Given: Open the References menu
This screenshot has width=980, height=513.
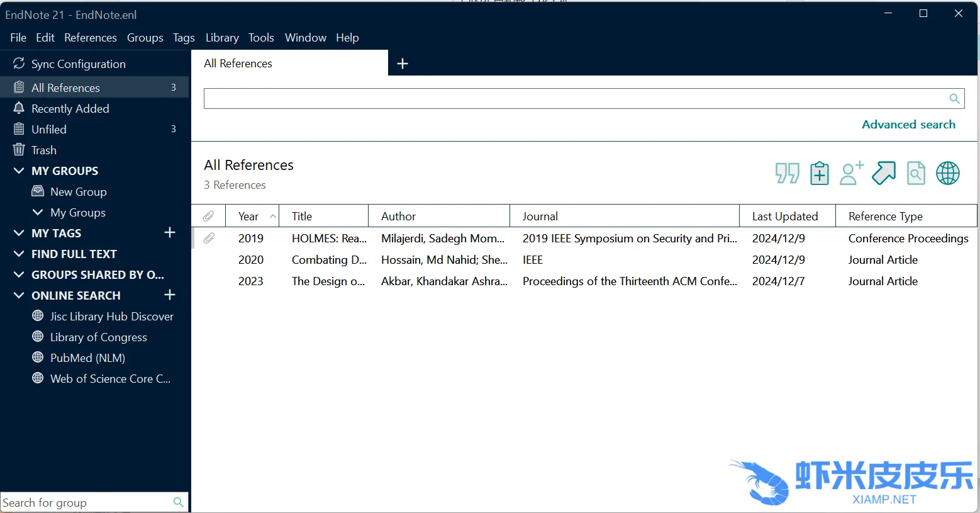Looking at the screenshot, I should point(90,38).
